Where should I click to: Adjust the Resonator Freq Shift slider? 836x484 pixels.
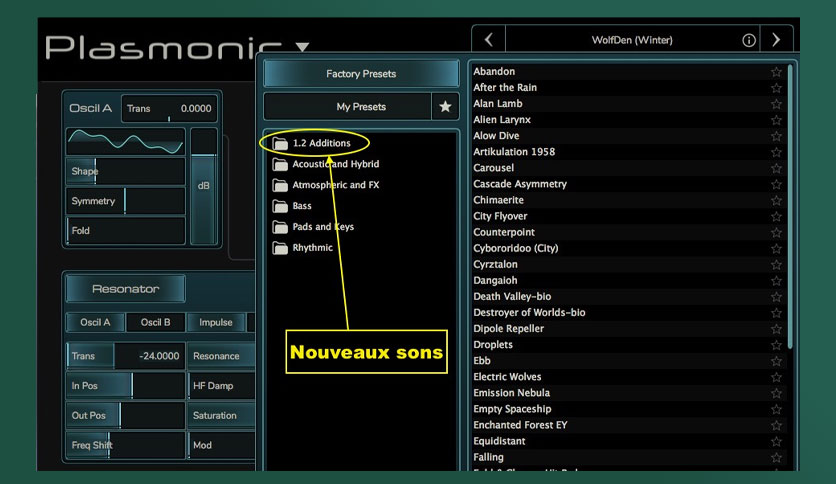tap(125, 445)
